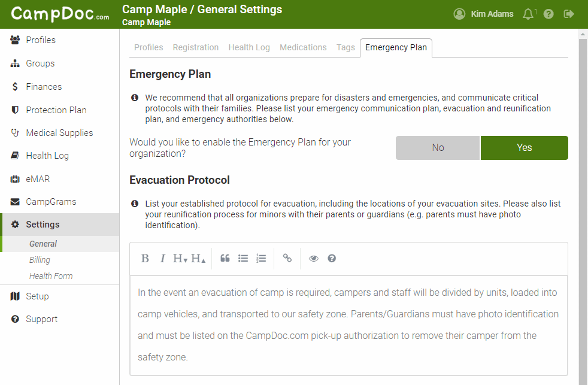Apply italic formatting in the editor
The width and height of the screenshot is (588, 385).
click(162, 258)
